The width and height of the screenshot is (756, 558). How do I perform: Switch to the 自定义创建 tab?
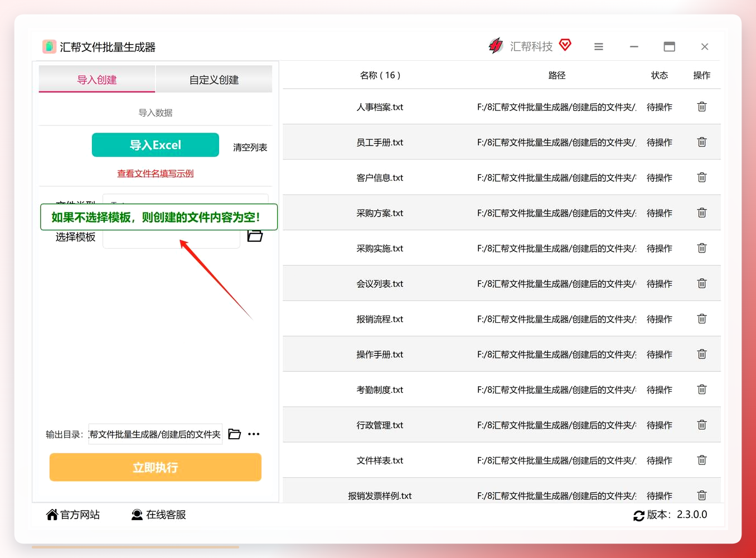pyautogui.click(x=214, y=79)
